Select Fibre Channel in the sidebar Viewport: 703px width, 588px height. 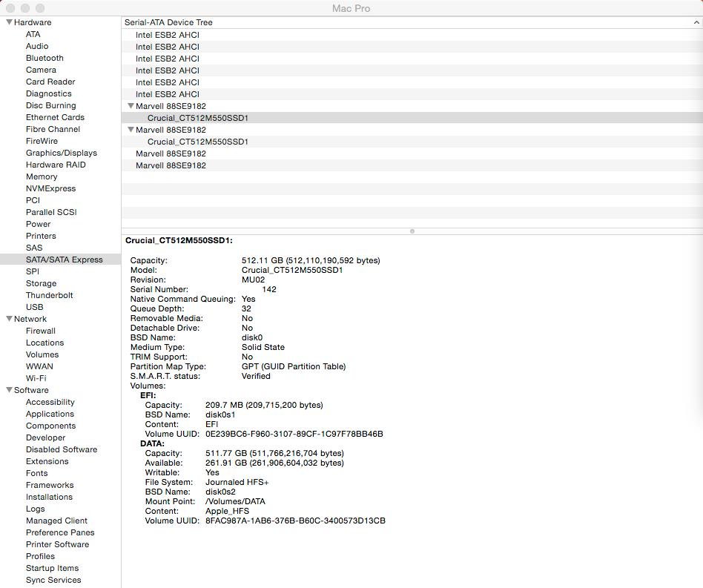pos(53,129)
